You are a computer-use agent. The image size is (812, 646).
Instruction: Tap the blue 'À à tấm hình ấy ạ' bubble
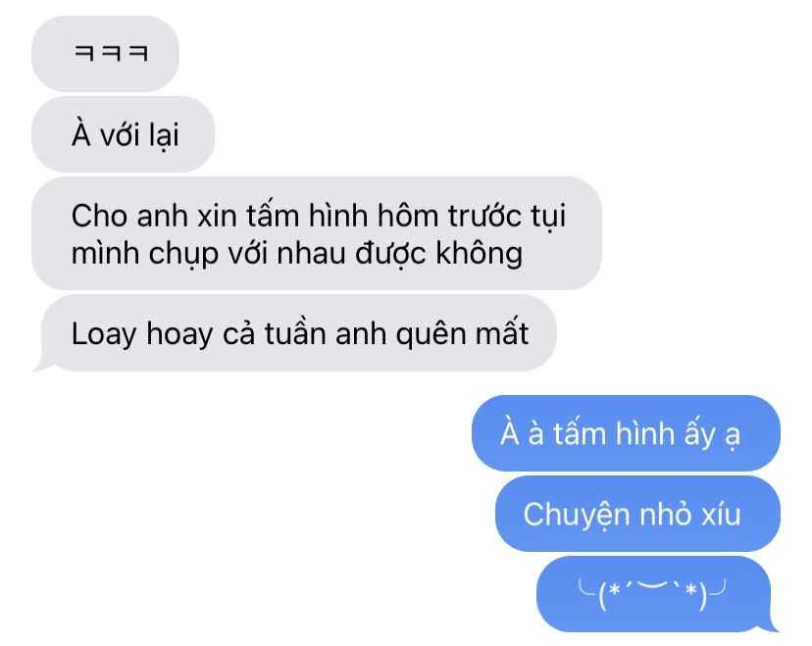626,433
